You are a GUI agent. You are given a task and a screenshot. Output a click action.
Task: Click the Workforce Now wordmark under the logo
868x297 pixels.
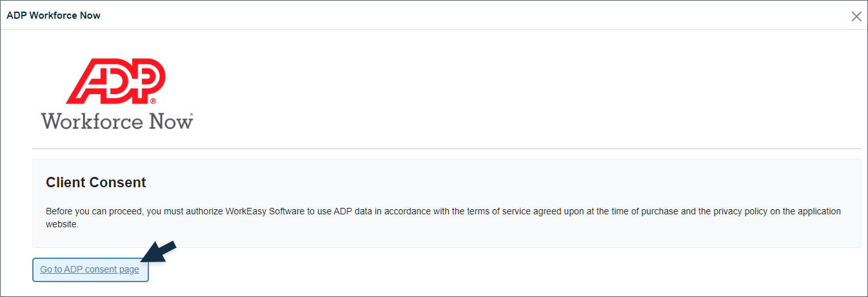coord(117,120)
